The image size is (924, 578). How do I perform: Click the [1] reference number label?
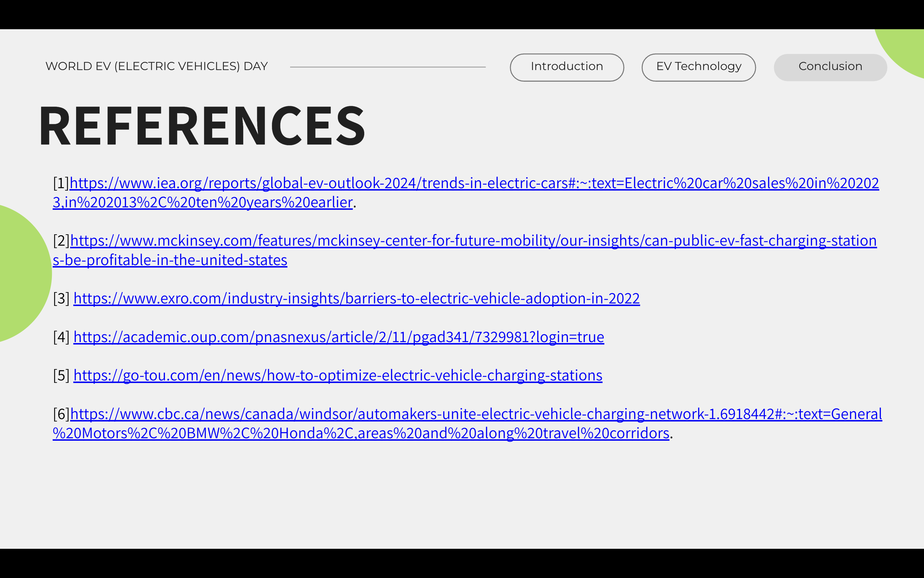[x=61, y=183]
